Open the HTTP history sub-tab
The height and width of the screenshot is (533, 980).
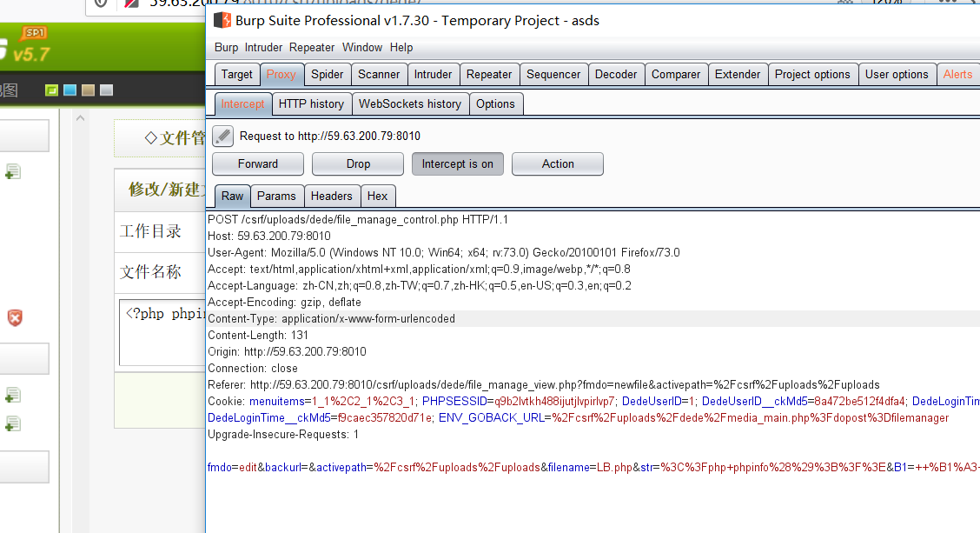[x=311, y=103]
